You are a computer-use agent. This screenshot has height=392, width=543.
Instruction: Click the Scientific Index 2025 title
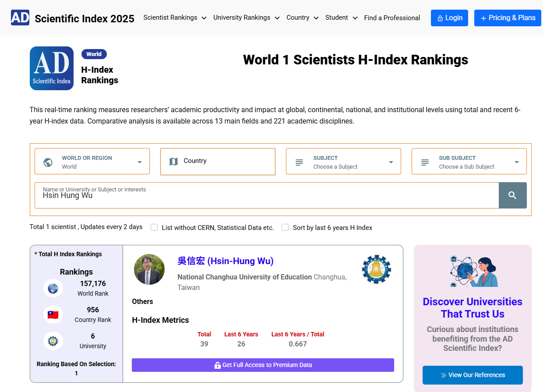point(85,18)
